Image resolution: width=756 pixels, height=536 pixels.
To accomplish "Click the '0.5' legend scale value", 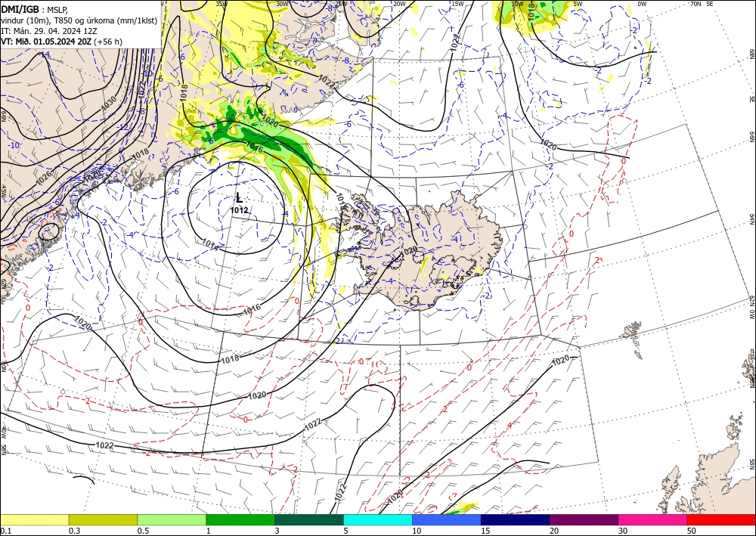I will tap(143, 531).
